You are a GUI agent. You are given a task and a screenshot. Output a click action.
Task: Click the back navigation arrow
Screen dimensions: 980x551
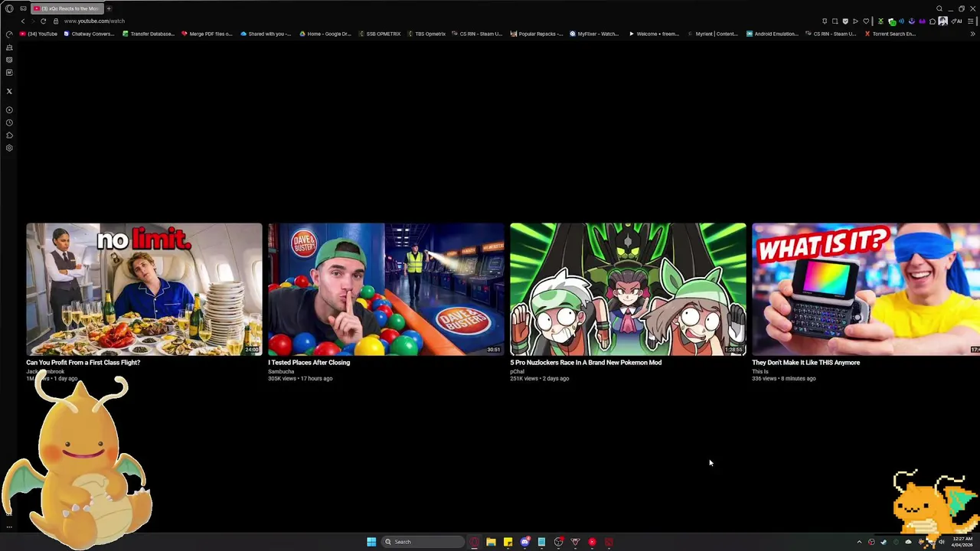point(23,21)
